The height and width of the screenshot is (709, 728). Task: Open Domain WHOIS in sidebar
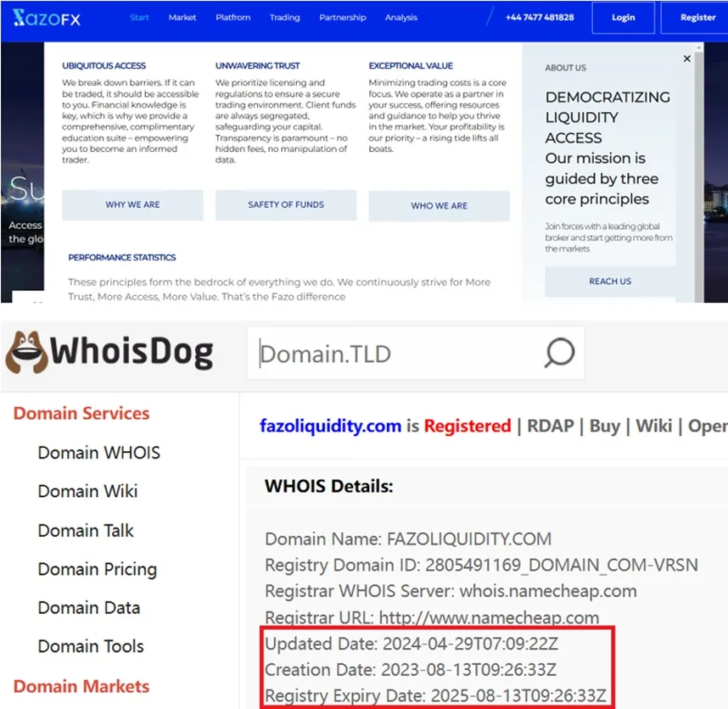pos(99,452)
